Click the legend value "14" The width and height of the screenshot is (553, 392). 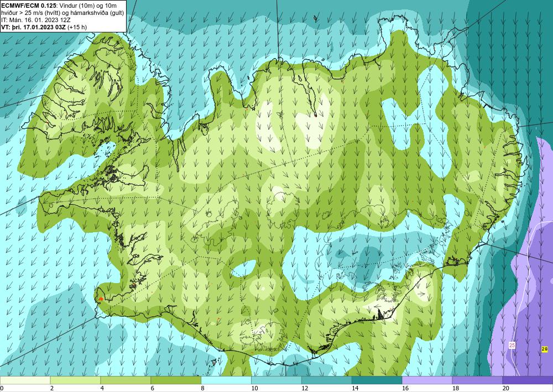[x=355, y=389]
